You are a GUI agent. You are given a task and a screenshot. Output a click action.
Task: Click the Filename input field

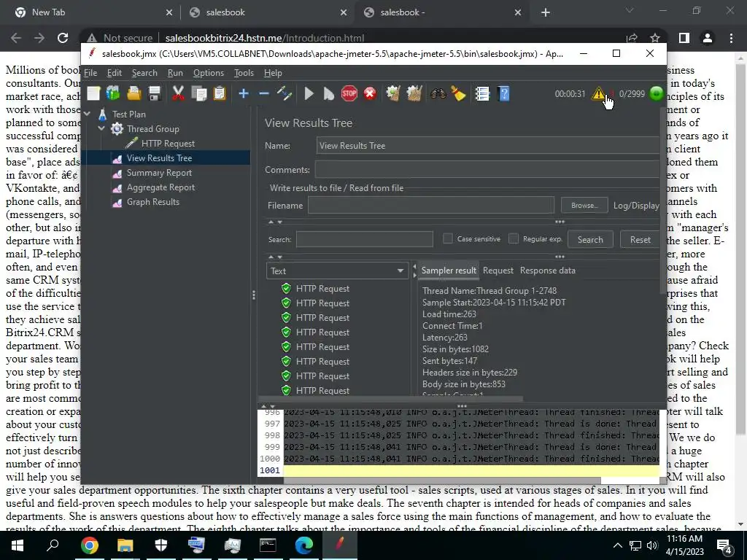tap(430, 206)
